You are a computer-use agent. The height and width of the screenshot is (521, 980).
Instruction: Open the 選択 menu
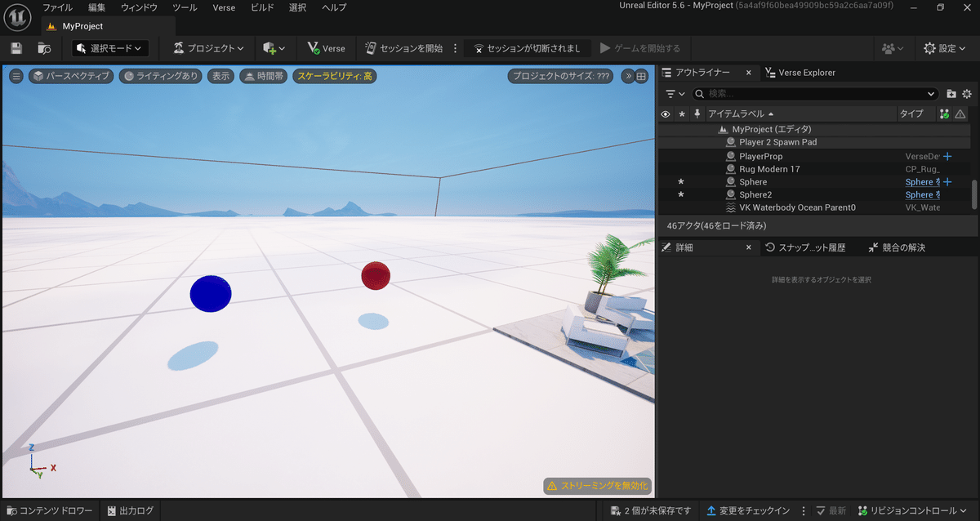pyautogui.click(x=298, y=7)
